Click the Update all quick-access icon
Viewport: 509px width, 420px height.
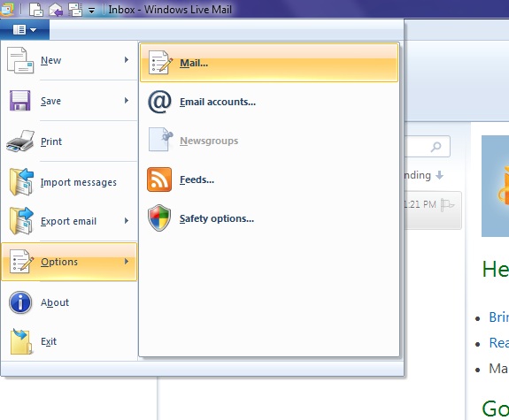(x=75, y=10)
